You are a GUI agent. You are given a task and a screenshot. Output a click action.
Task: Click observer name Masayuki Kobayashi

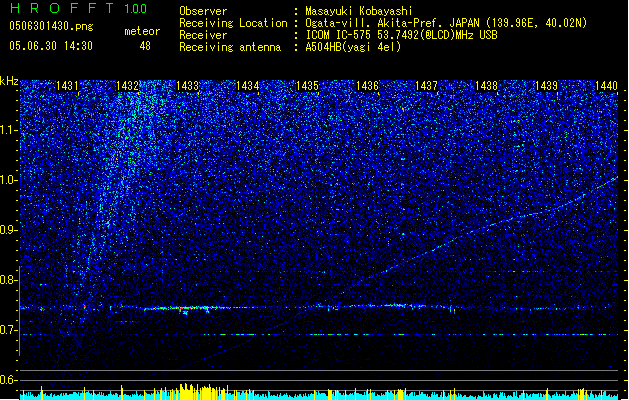pos(359,11)
